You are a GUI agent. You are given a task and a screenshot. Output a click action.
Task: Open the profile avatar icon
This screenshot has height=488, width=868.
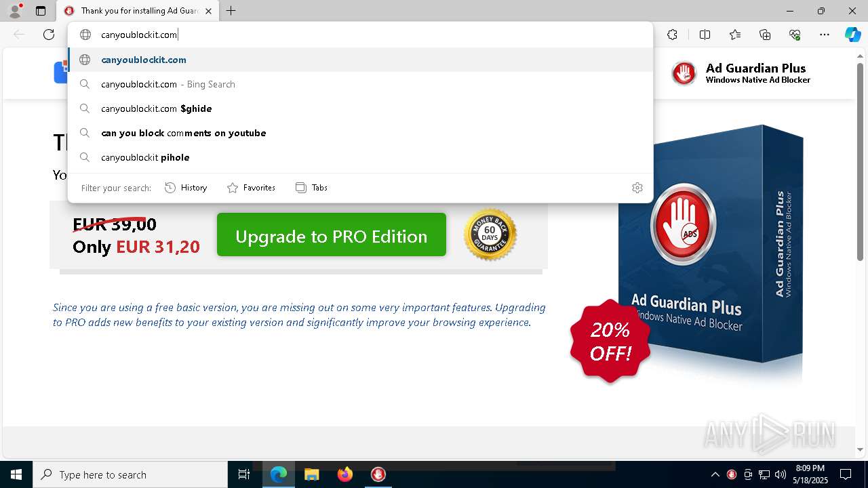[15, 10]
